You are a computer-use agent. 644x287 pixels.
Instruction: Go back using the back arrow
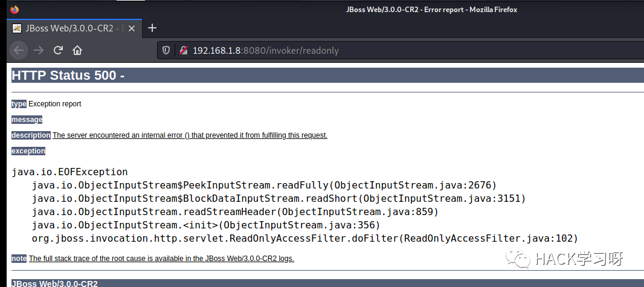click(19, 51)
